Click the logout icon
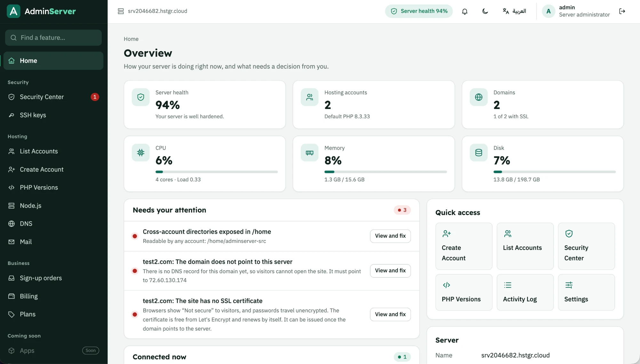 622,12
